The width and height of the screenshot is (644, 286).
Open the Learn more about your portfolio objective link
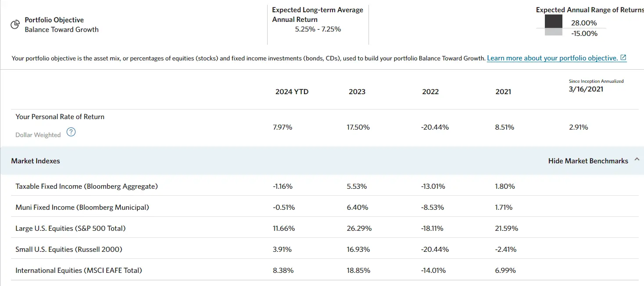click(552, 58)
